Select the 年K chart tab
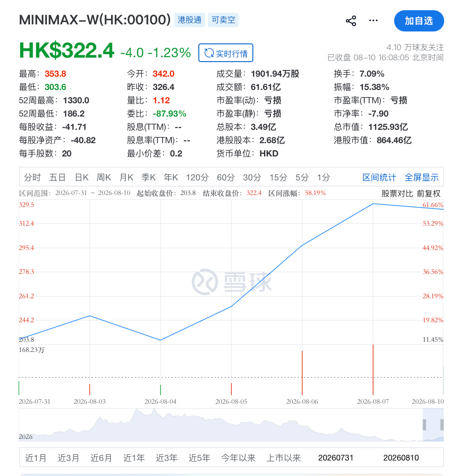 [171, 177]
